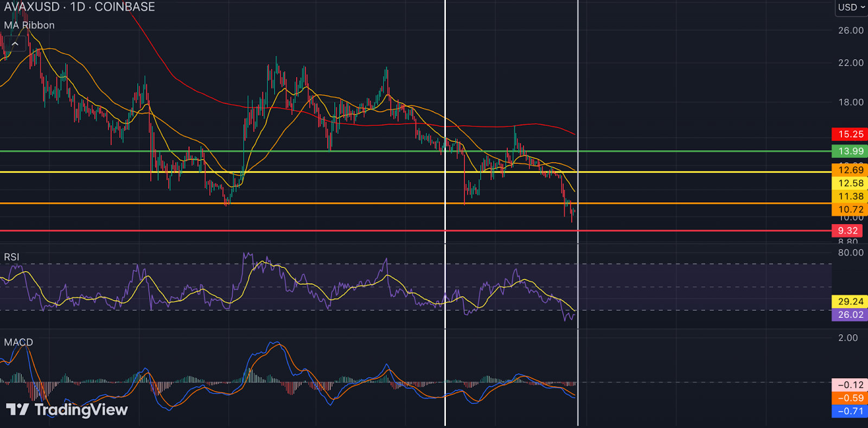Click the red 15.25 price label
The width and height of the screenshot is (868, 428).
pyautogui.click(x=850, y=134)
